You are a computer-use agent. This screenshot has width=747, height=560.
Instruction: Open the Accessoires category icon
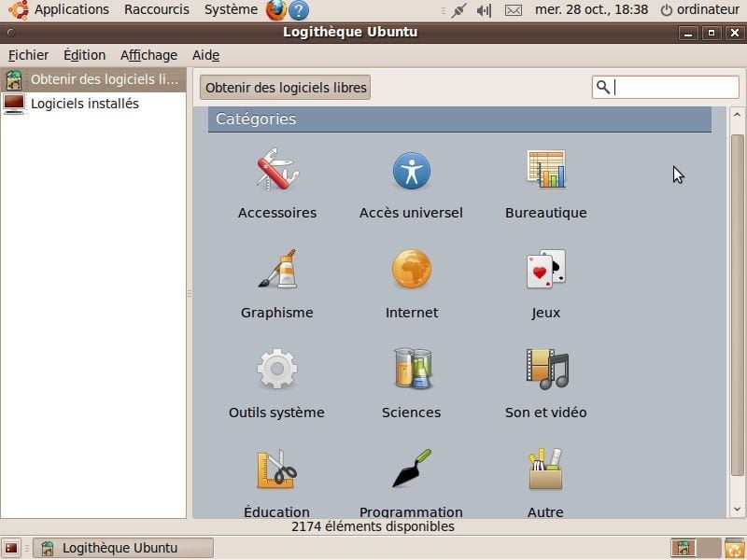pos(277,170)
